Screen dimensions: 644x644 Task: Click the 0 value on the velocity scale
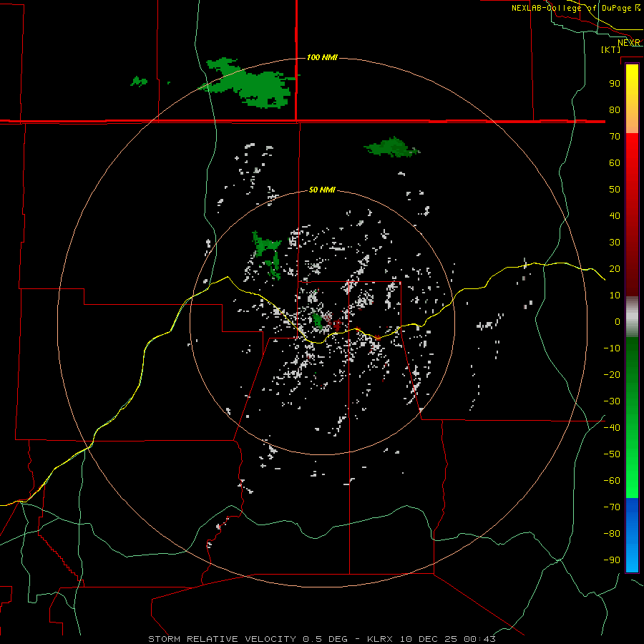[x=618, y=322]
